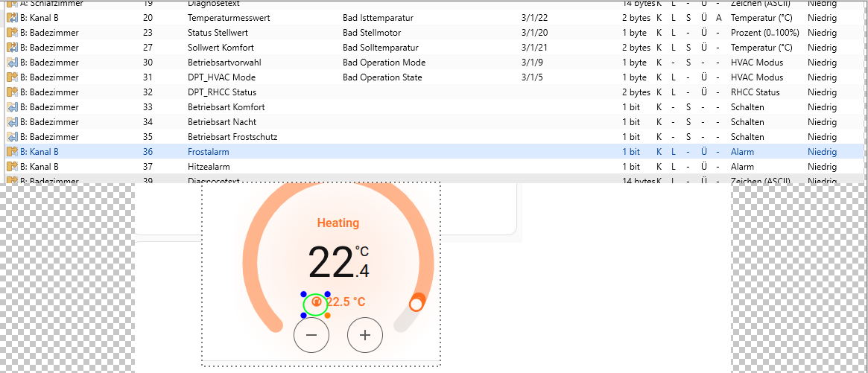This screenshot has height=373, width=868.
Task: Click the 22.4 current temperature reading
Action: pyautogui.click(x=339, y=262)
